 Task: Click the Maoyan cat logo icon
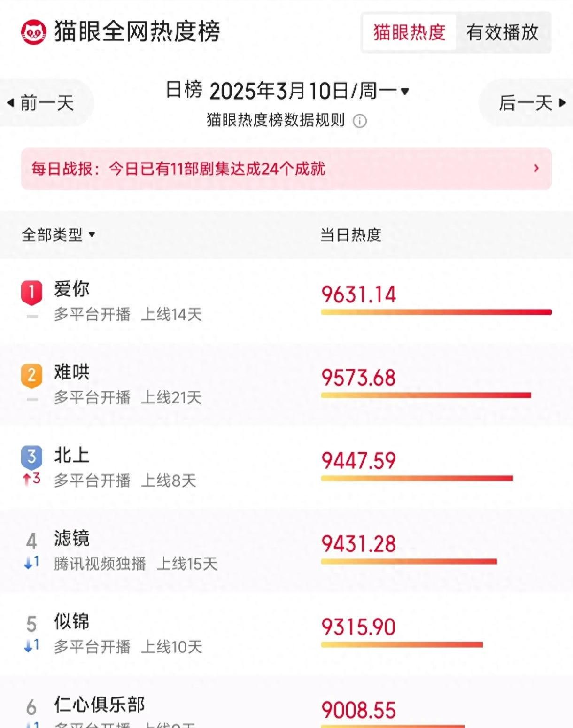(x=34, y=32)
